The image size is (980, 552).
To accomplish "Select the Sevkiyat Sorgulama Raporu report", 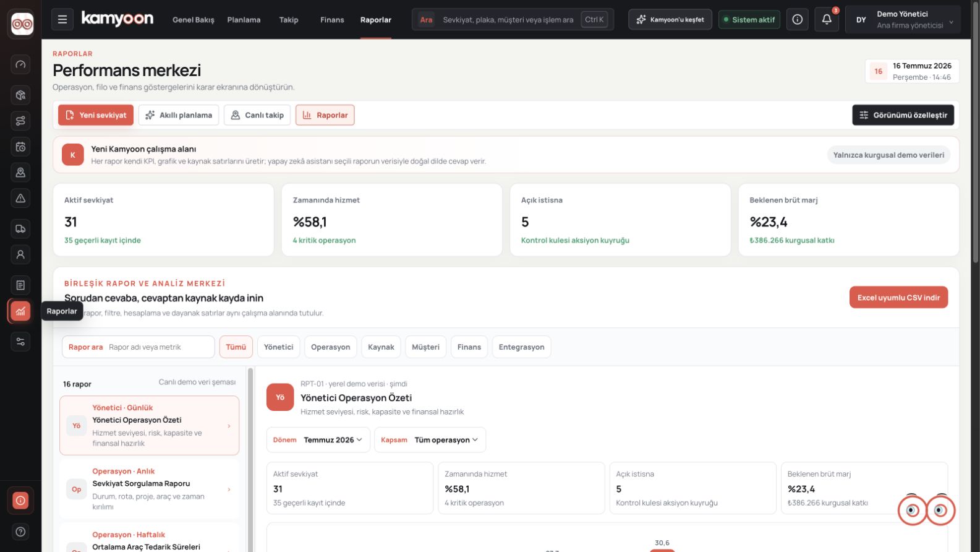I will click(149, 489).
